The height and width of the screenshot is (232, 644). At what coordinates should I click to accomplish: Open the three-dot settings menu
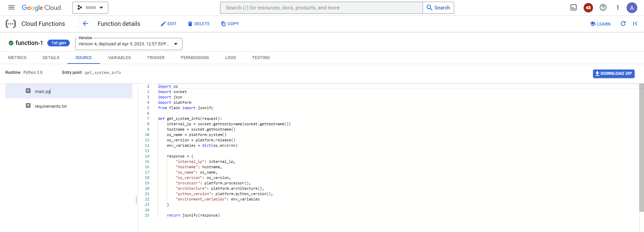coord(618,7)
